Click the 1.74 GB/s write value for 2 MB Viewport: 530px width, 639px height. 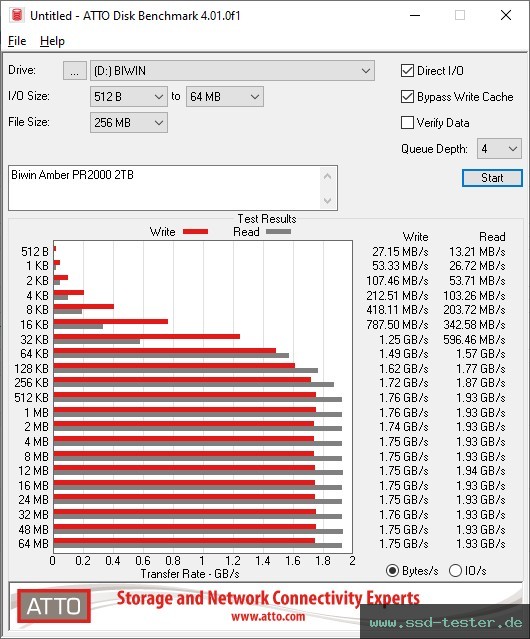(403, 427)
